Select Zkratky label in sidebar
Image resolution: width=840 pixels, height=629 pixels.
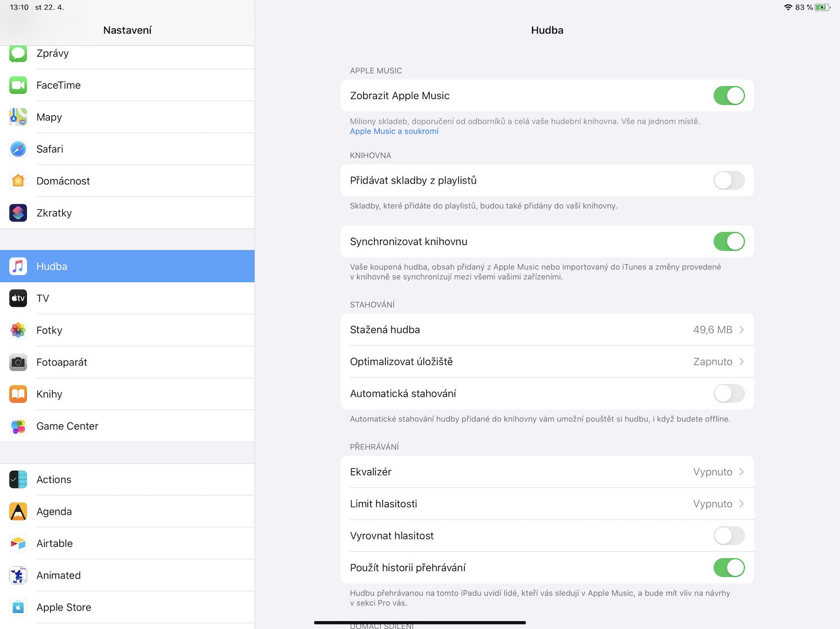click(54, 213)
